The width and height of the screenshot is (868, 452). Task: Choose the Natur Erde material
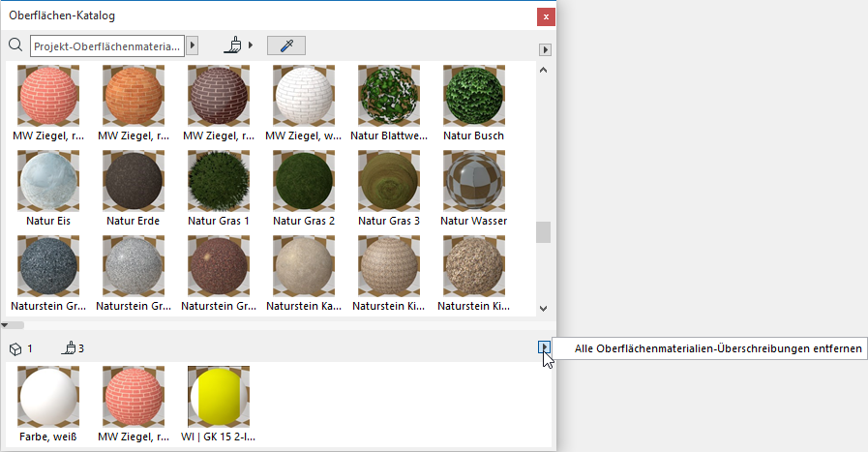coord(134,181)
